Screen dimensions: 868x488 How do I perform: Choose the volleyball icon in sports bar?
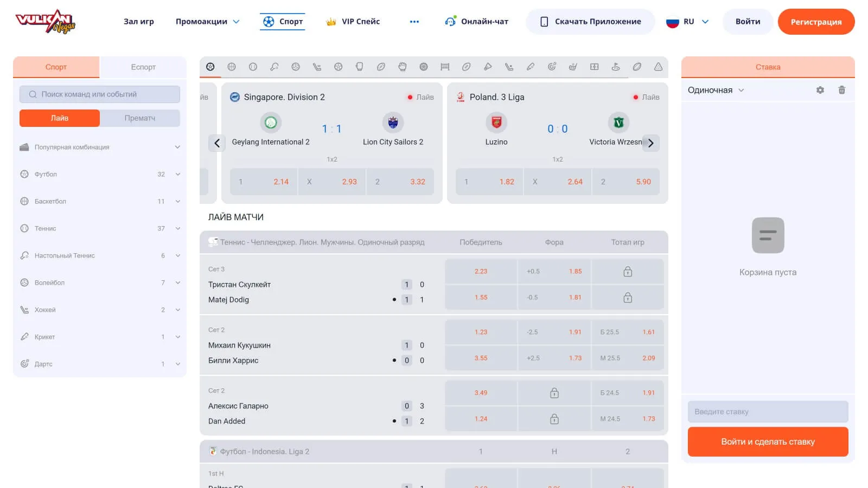click(296, 67)
